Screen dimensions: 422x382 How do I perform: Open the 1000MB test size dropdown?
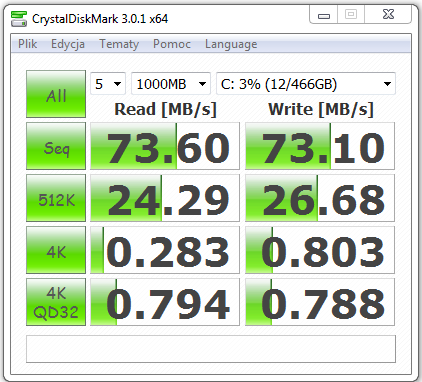(x=171, y=84)
